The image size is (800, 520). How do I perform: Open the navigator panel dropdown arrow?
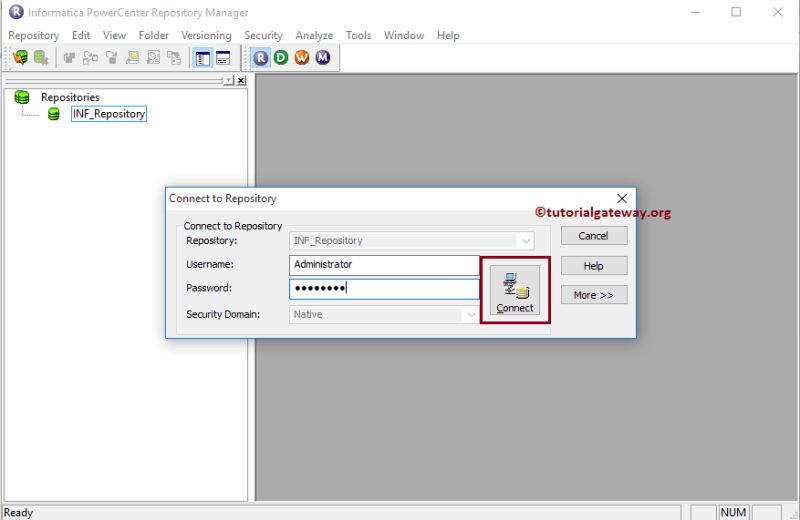[x=229, y=80]
